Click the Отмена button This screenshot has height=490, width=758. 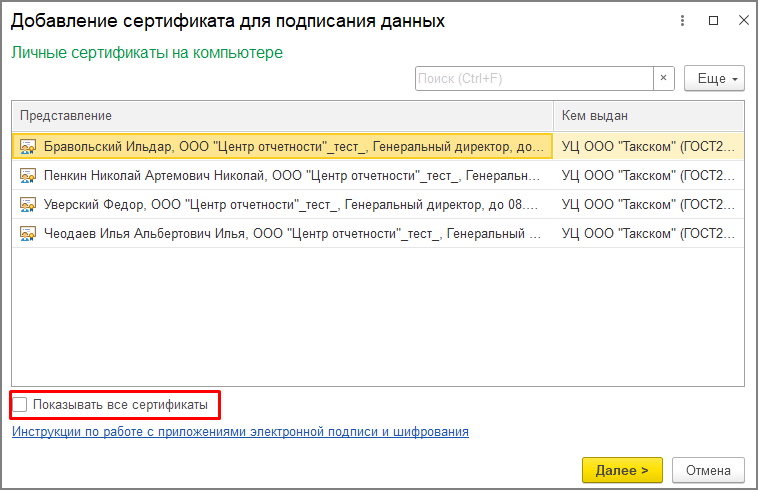click(708, 470)
